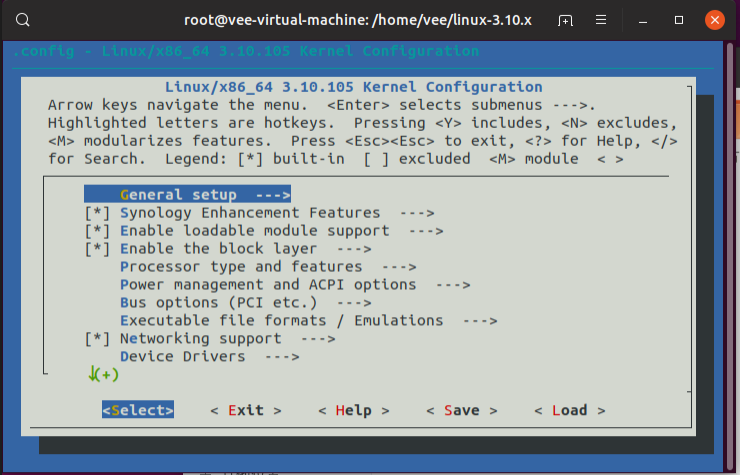Close the terminal with the orange X
The width and height of the screenshot is (740, 475).
715,20
